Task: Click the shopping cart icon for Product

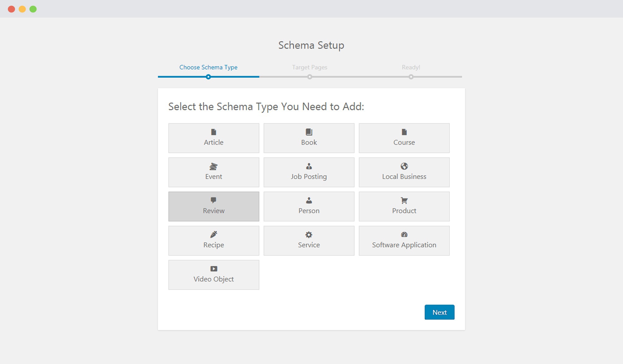Action: pos(404,201)
